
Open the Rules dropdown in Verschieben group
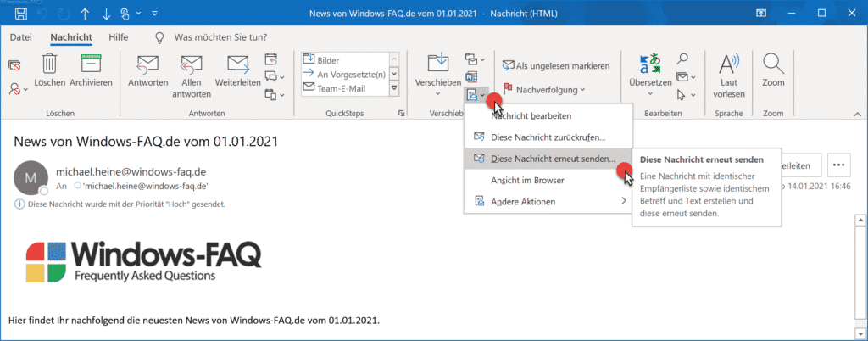coord(475,59)
